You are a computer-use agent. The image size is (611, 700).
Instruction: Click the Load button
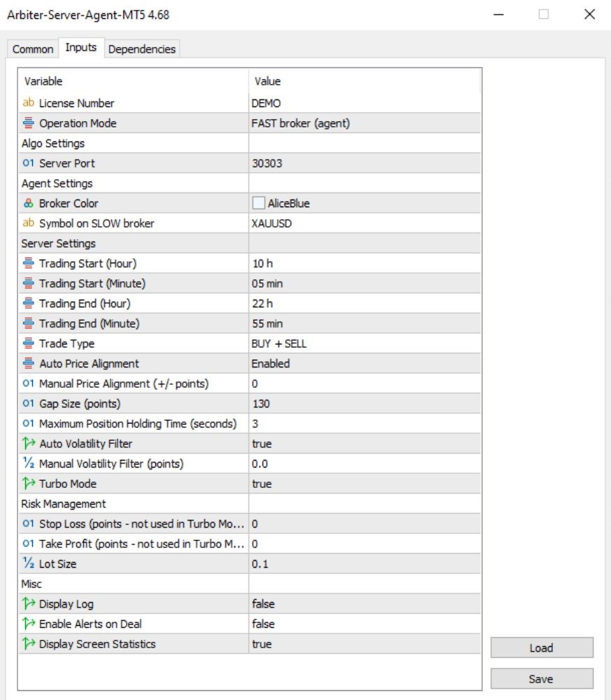(x=542, y=647)
